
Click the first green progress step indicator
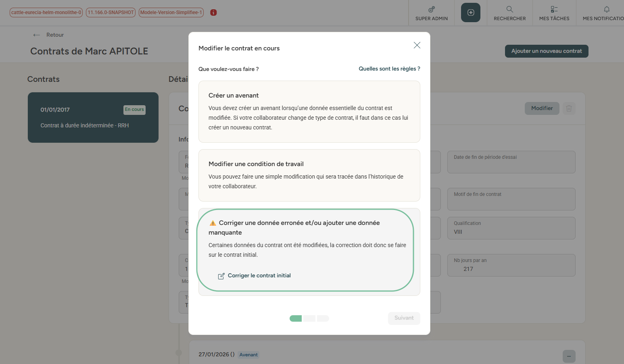pyautogui.click(x=296, y=318)
